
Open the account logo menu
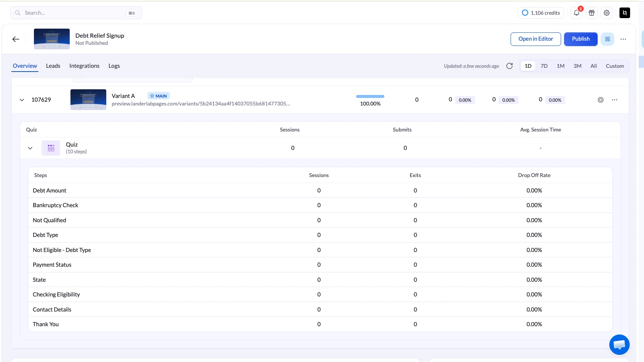[625, 13]
